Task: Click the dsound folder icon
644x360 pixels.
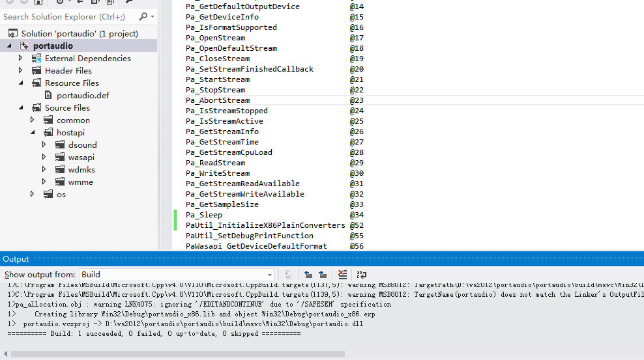Action: (x=60, y=145)
